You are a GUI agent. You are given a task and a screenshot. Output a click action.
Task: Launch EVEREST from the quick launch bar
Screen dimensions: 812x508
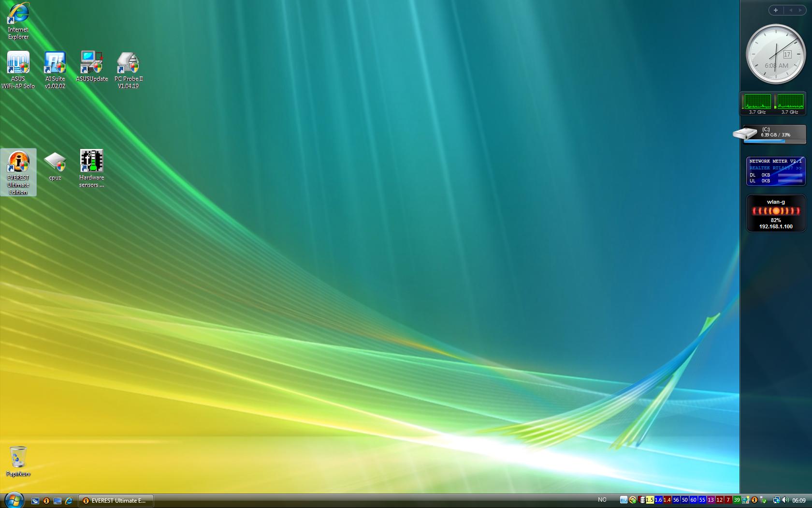pyautogui.click(x=46, y=501)
